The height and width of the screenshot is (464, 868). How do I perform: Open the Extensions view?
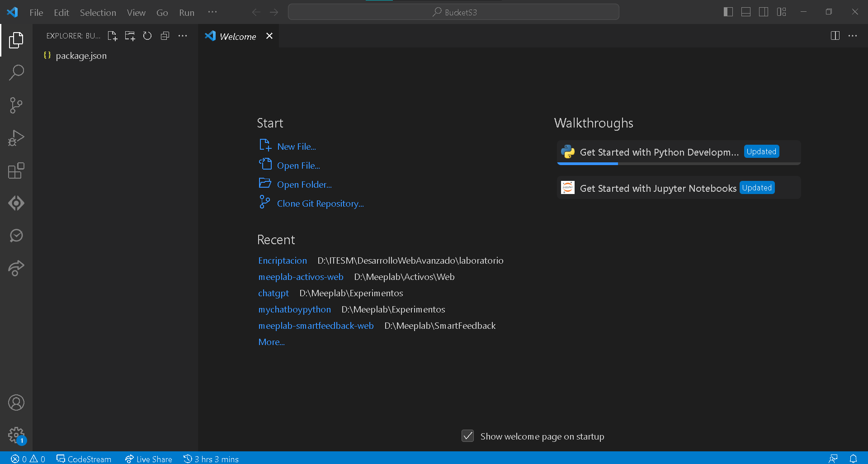coord(16,170)
